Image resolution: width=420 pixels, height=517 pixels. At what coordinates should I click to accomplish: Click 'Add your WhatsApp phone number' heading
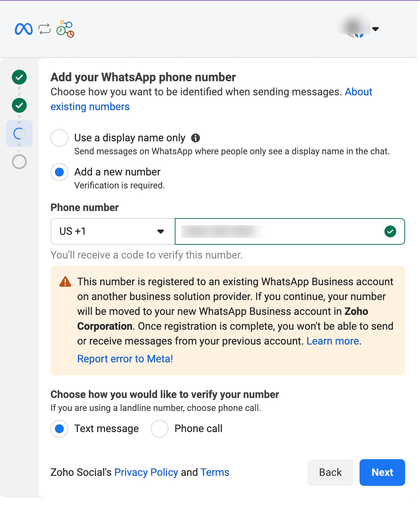pyautogui.click(x=143, y=77)
